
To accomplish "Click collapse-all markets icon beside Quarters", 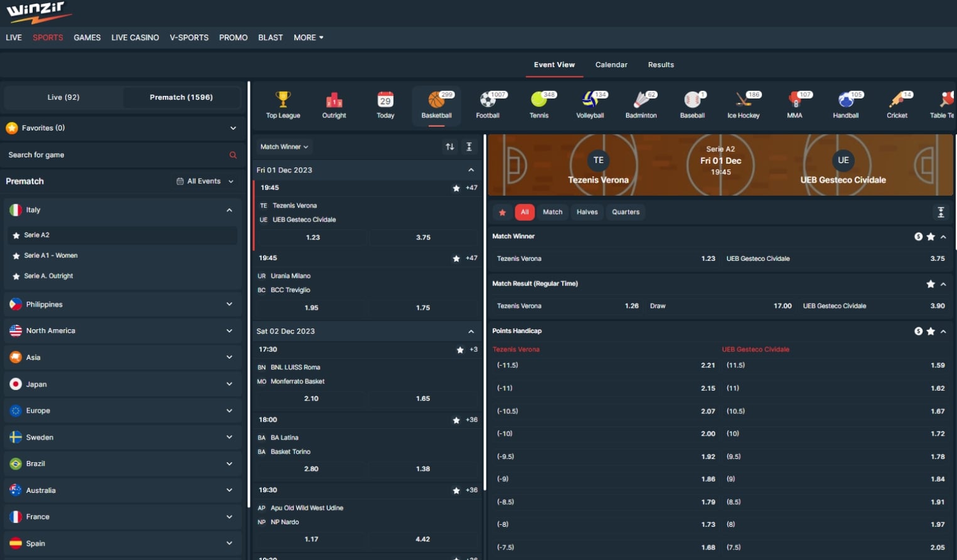I will coord(941,212).
